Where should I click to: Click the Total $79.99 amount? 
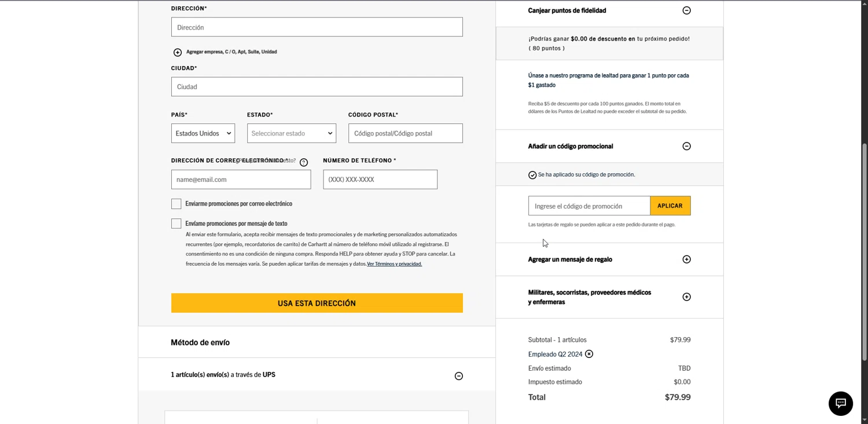[678, 397]
